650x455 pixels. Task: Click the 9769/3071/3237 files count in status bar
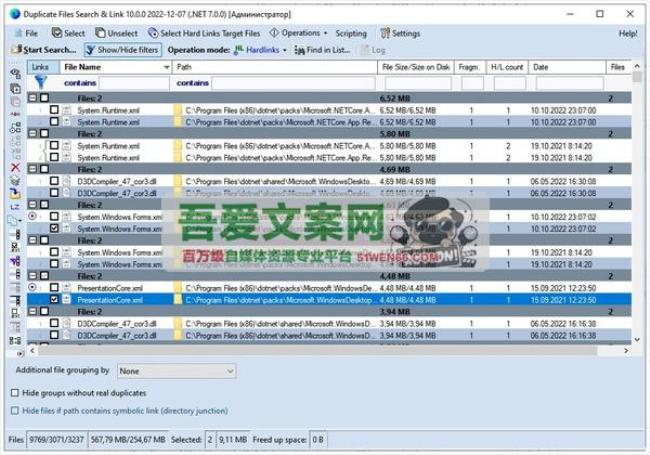(x=57, y=440)
